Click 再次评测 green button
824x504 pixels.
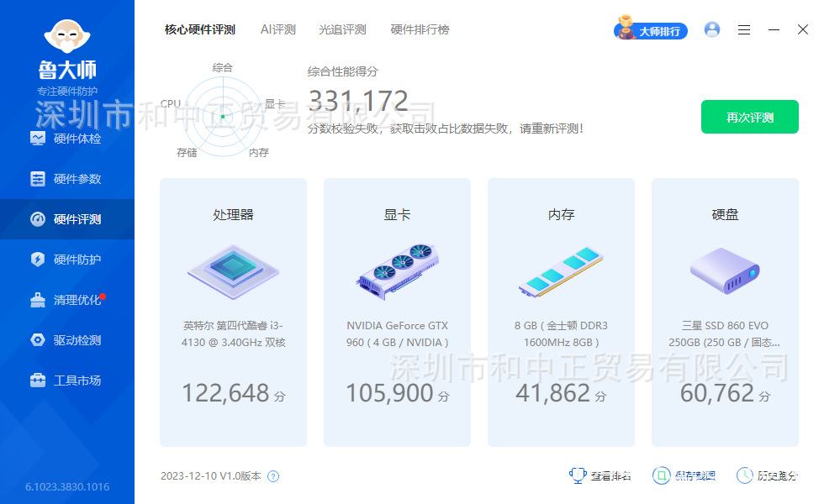point(750,117)
